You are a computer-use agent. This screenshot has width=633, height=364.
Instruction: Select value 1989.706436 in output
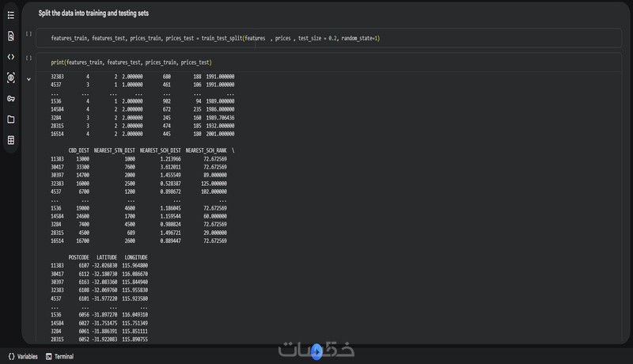pyautogui.click(x=220, y=118)
